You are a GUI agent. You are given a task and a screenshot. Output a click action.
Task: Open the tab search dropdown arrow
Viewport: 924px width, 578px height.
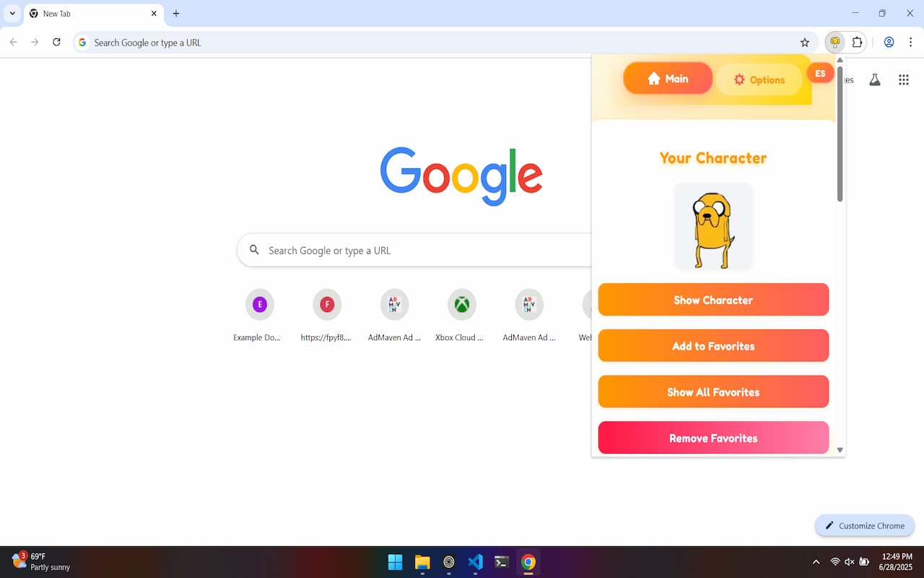pos(12,14)
